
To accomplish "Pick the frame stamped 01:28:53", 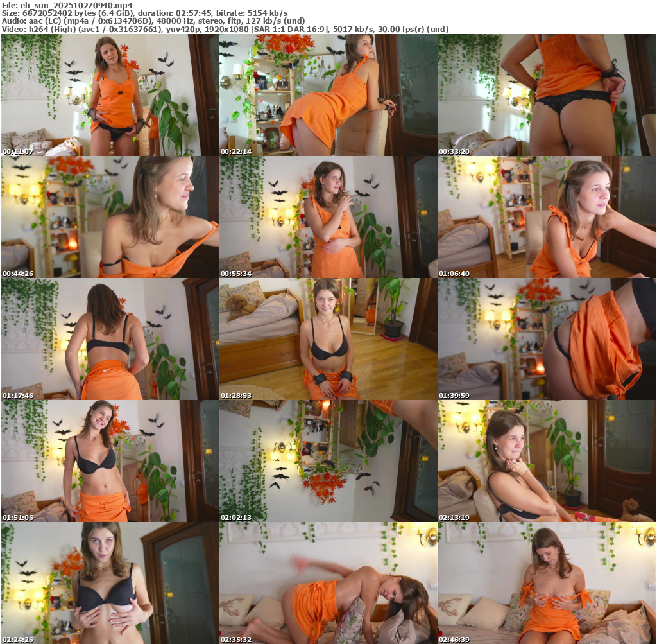I will click(328, 339).
